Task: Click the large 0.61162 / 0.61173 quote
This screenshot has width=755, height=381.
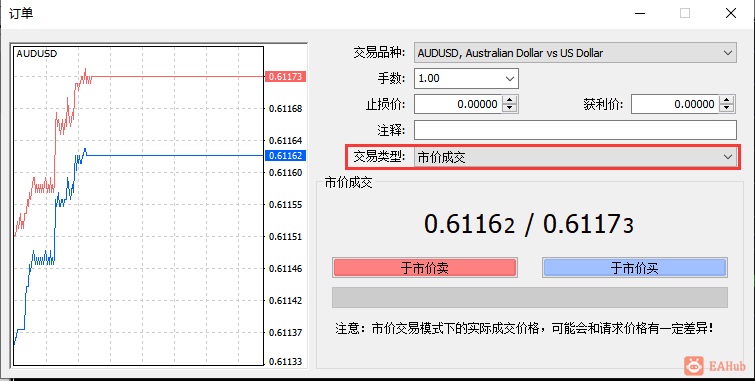Action: click(x=529, y=224)
